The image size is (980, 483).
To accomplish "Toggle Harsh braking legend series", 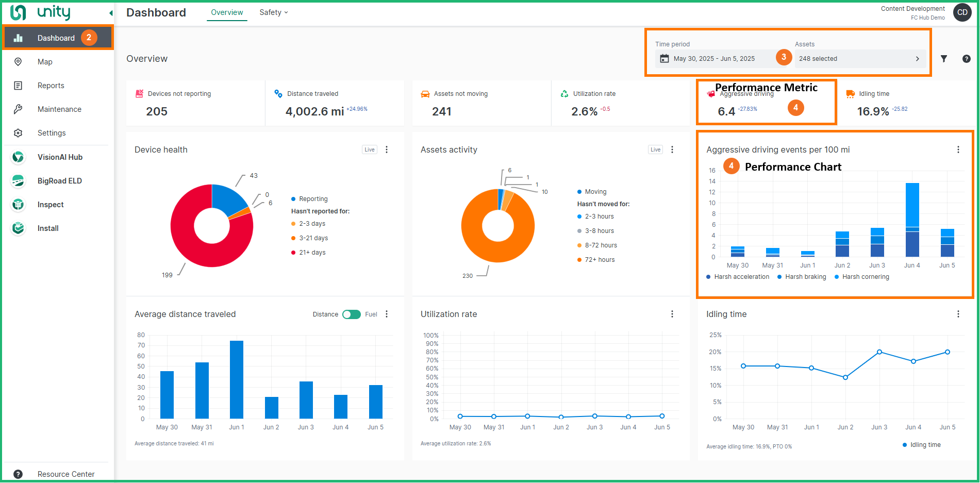I will click(805, 277).
